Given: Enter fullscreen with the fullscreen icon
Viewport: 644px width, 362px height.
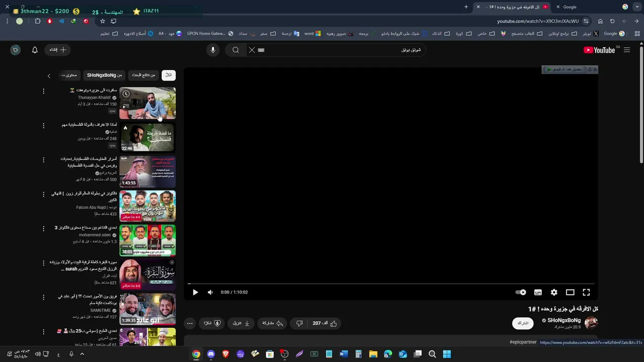Looking at the screenshot, I should tap(586, 292).
